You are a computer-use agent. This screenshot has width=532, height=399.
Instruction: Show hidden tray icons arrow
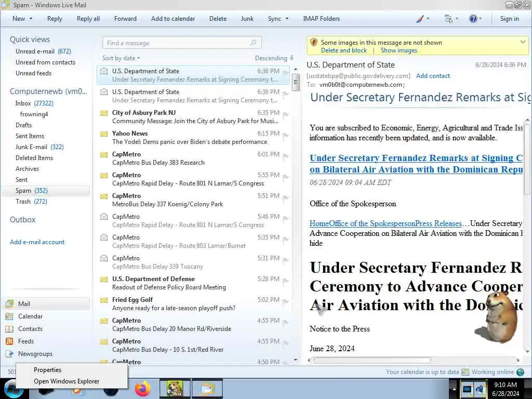click(454, 389)
